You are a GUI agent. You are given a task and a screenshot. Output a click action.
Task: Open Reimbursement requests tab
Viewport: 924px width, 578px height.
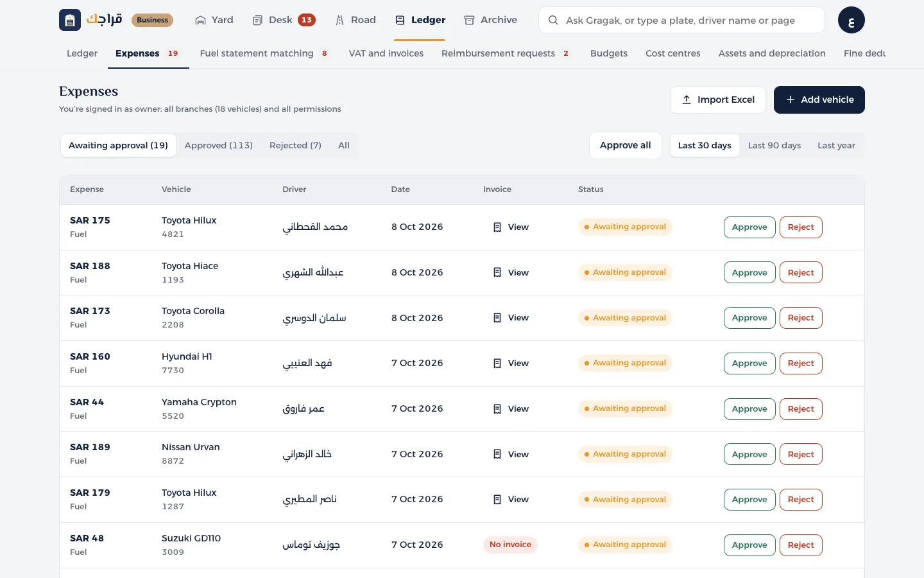[506, 53]
